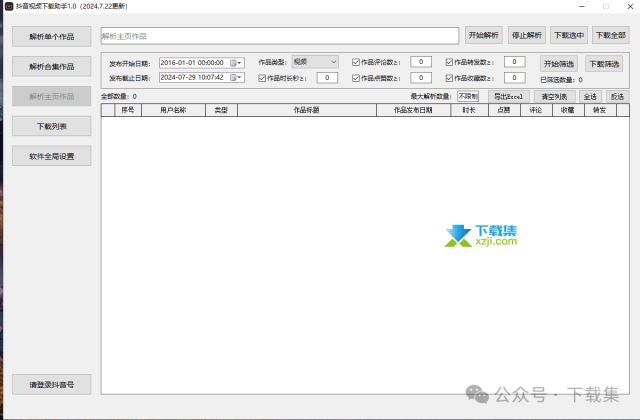Expand the 作品类型 dropdown
Screen dimensions: 640x420
point(315,62)
